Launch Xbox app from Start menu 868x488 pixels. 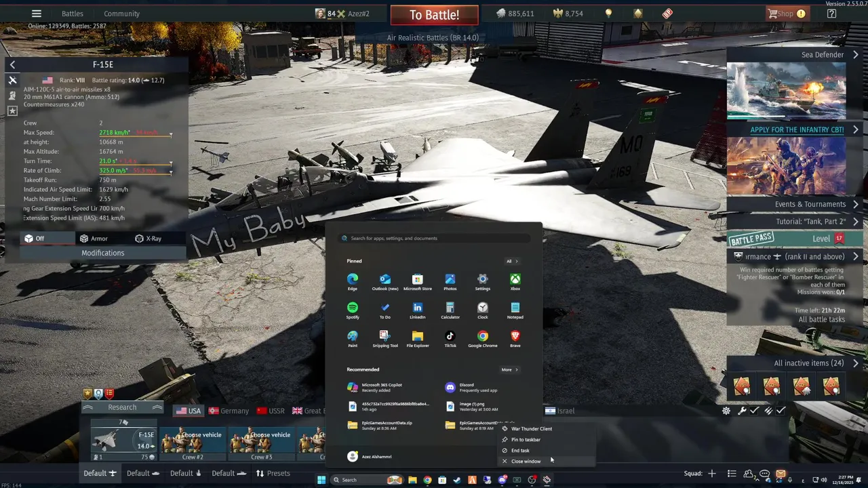(515, 282)
